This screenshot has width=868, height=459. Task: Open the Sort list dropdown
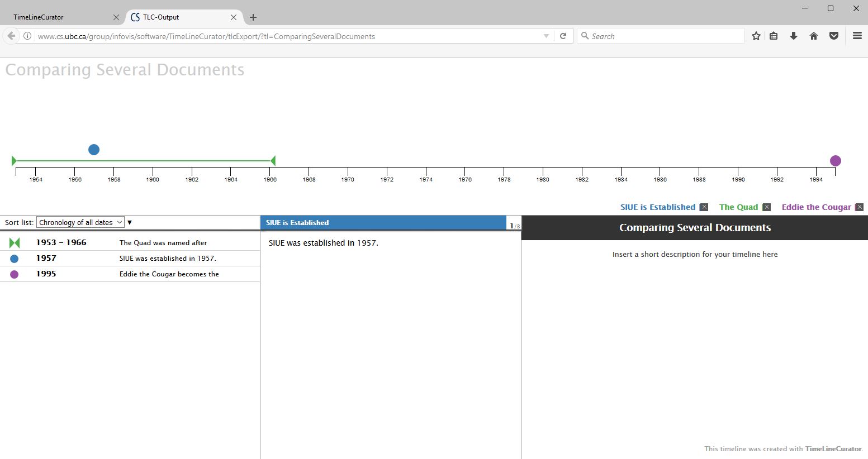coord(80,222)
